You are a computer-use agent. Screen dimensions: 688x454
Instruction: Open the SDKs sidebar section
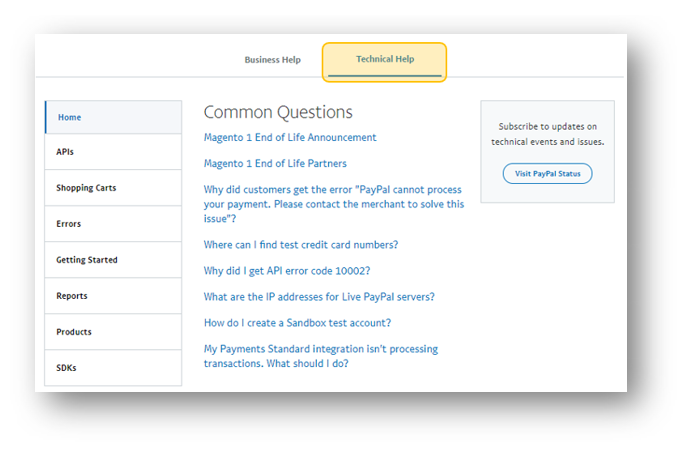[113, 368]
